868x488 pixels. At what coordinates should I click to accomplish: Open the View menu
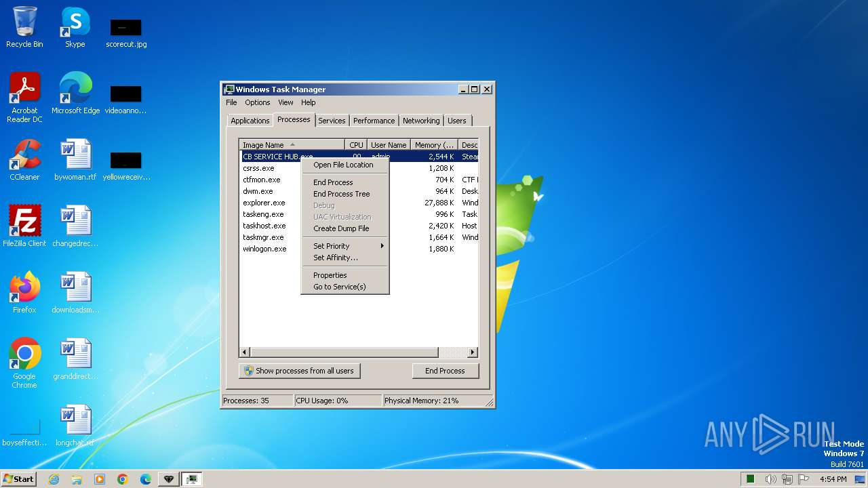[x=285, y=102]
